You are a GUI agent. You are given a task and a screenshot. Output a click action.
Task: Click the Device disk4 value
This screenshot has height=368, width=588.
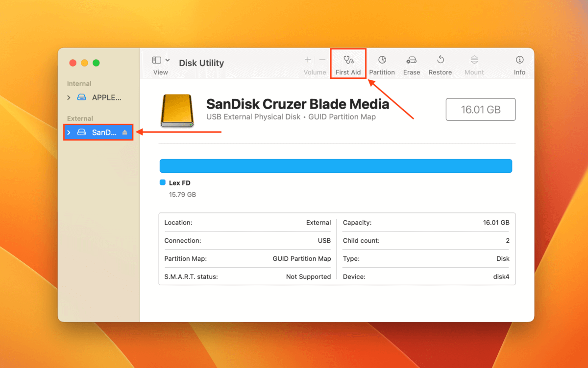[501, 276]
